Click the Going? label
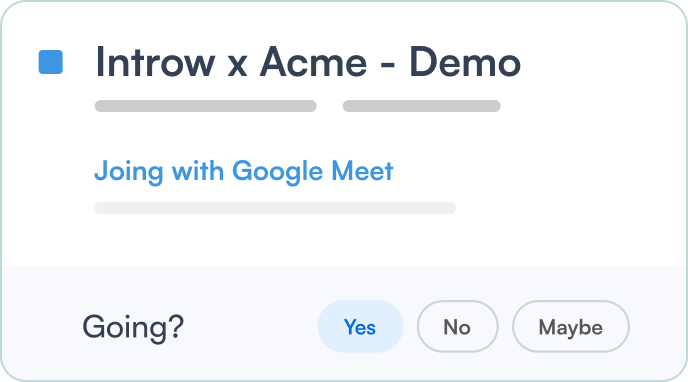688x382 pixels. click(133, 327)
